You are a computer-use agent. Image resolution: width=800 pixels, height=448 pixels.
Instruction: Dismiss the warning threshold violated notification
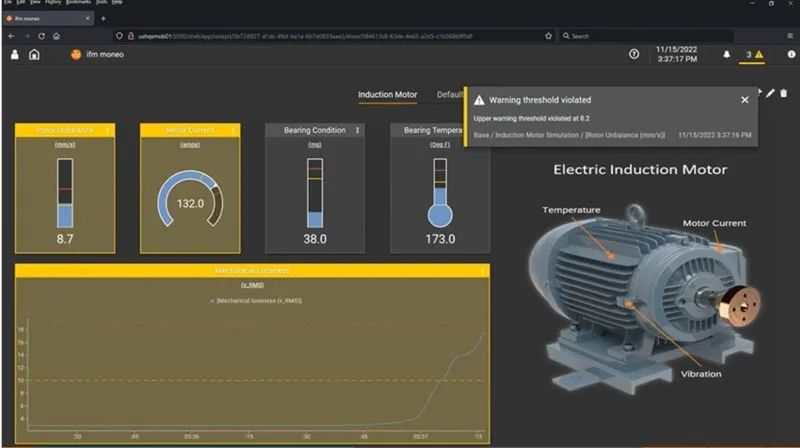pos(744,100)
